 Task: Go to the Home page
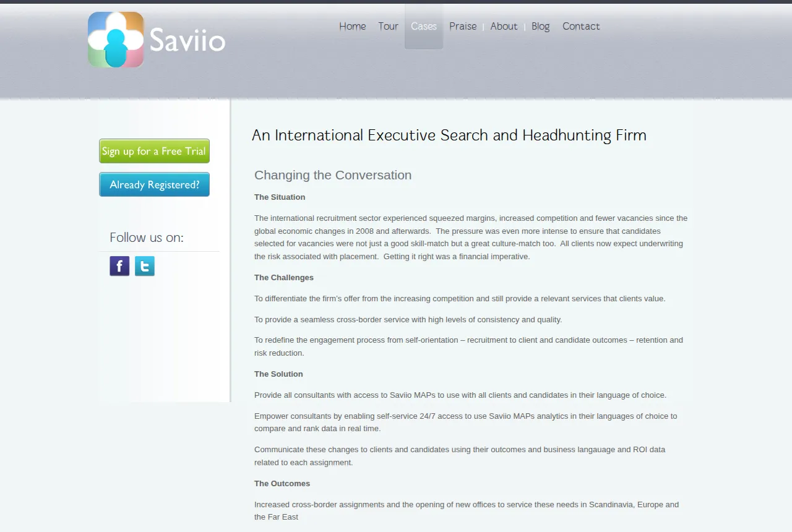pyautogui.click(x=353, y=26)
